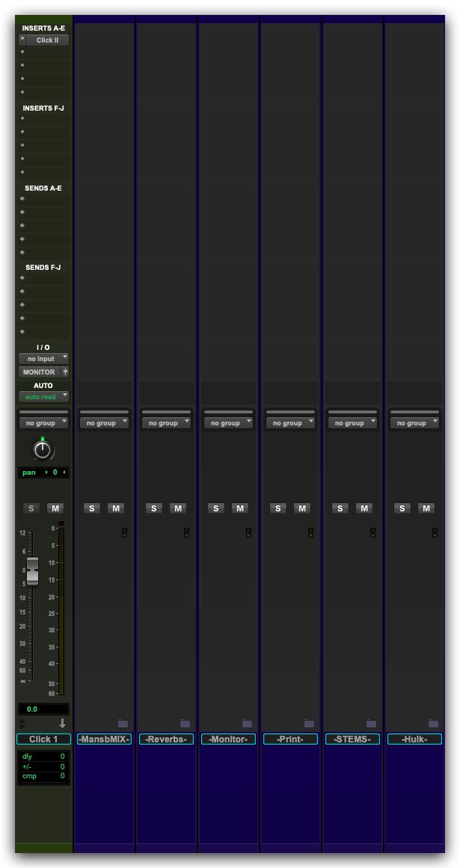Click the pan knob on Click 1

[x=43, y=449]
